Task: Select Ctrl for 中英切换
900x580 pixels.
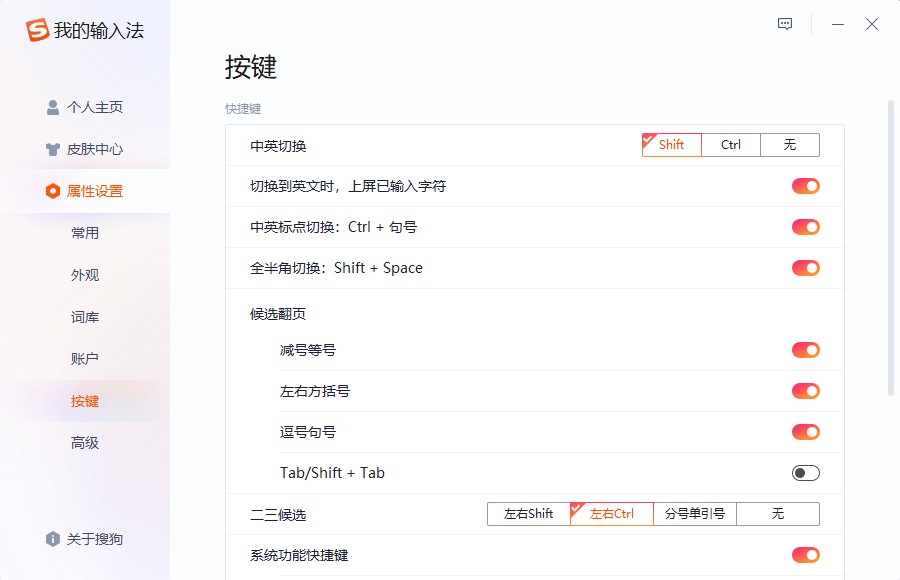Action: coord(731,145)
